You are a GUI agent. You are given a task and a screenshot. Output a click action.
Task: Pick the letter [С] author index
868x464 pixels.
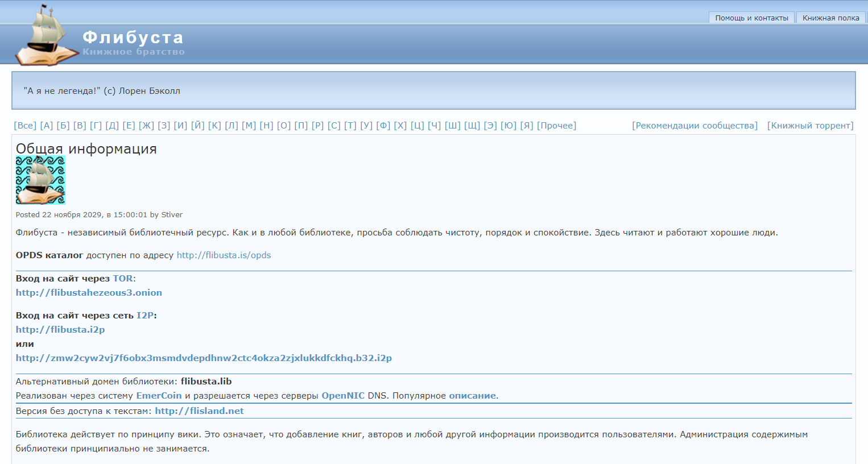[334, 126]
